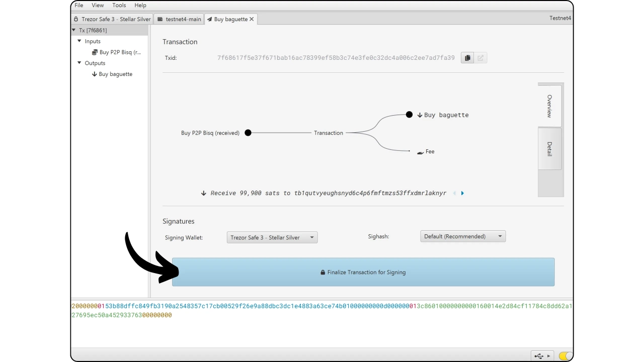This screenshot has width=644, height=362.
Task: Click the USB device icon in status bar
Action: 539,356
